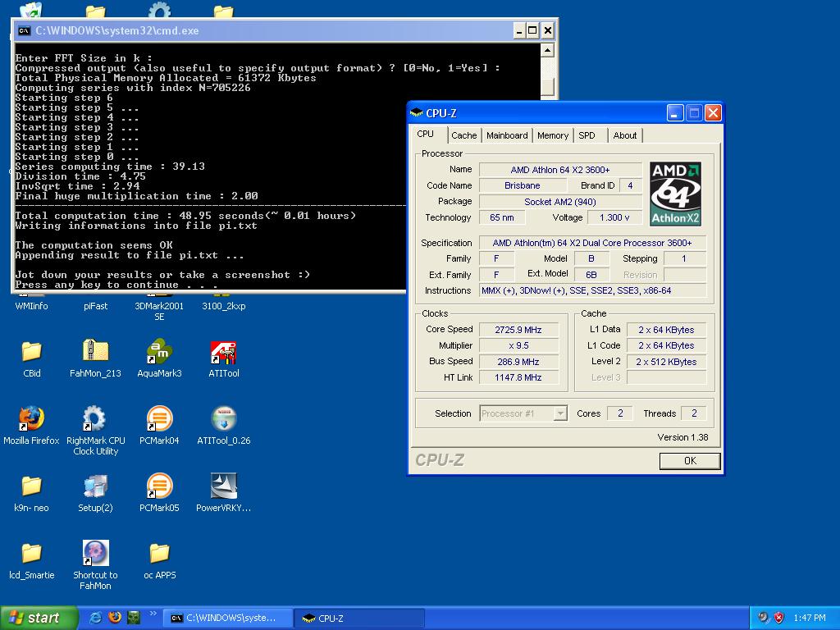Image resolution: width=840 pixels, height=630 pixels.
Task: Open the Processor #1 selection dropdown
Action: click(560, 413)
